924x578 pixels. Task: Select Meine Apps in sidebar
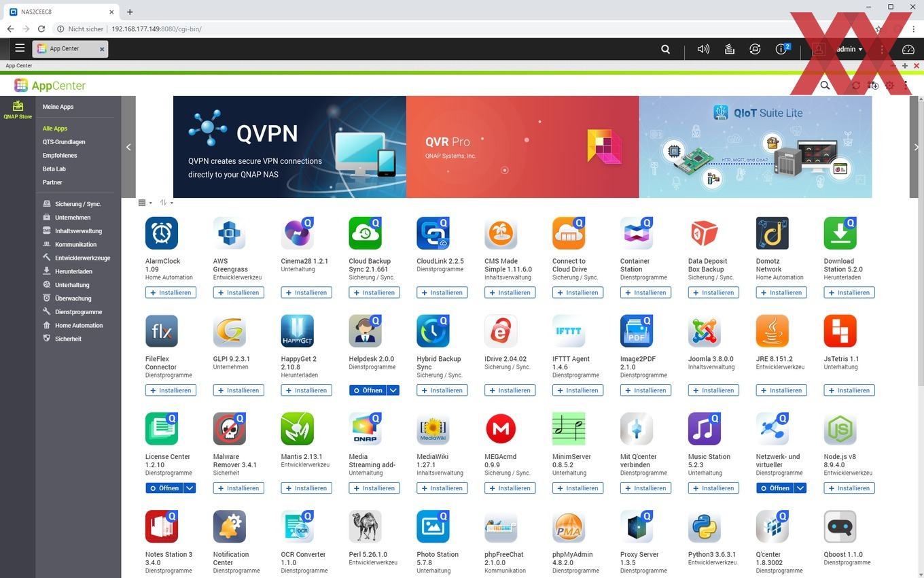[x=58, y=107]
